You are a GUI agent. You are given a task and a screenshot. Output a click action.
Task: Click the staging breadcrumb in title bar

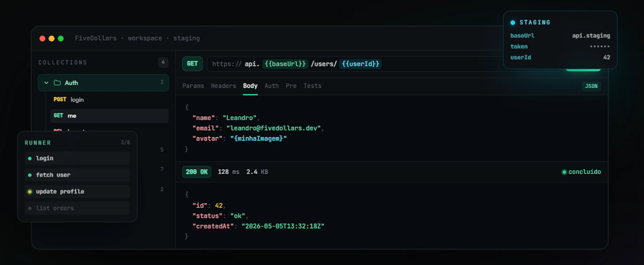point(186,38)
